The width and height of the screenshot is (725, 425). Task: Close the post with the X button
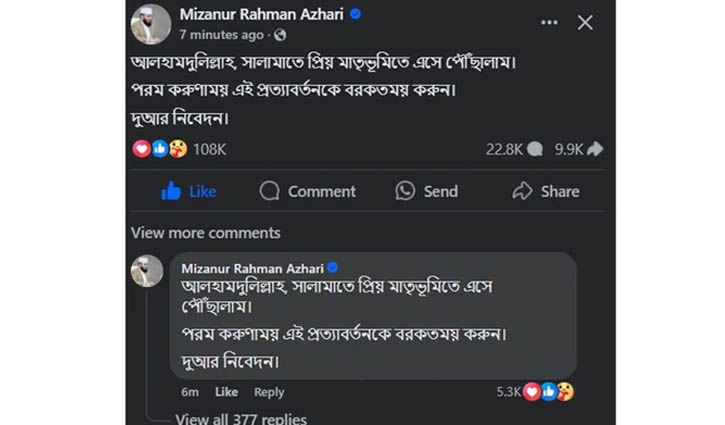(x=585, y=22)
